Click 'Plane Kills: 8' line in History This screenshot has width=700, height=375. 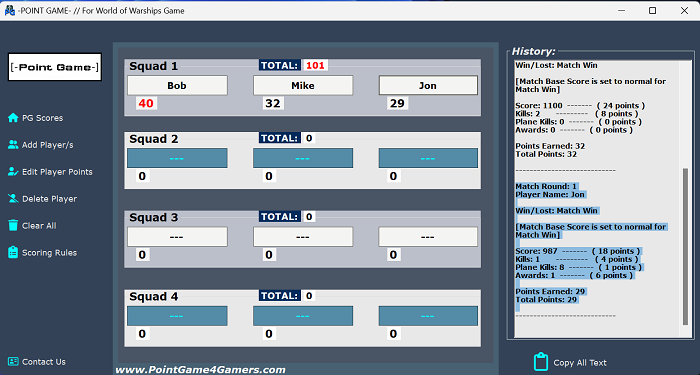coord(579,267)
